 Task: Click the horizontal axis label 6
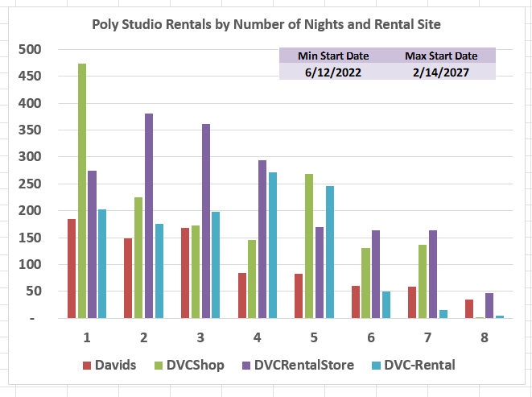[371, 337]
